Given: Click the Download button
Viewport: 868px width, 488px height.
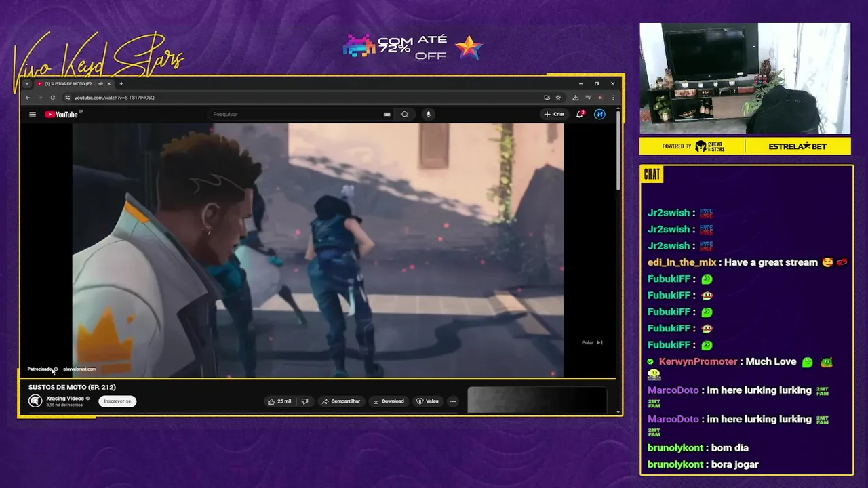Looking at the screenshot, I should click(x=389, y=401).
